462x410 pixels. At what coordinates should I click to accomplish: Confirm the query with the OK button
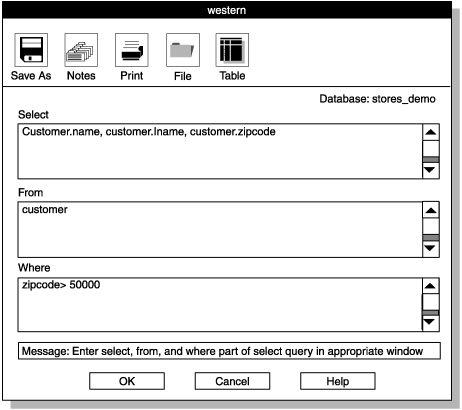[x=127, y=381]
